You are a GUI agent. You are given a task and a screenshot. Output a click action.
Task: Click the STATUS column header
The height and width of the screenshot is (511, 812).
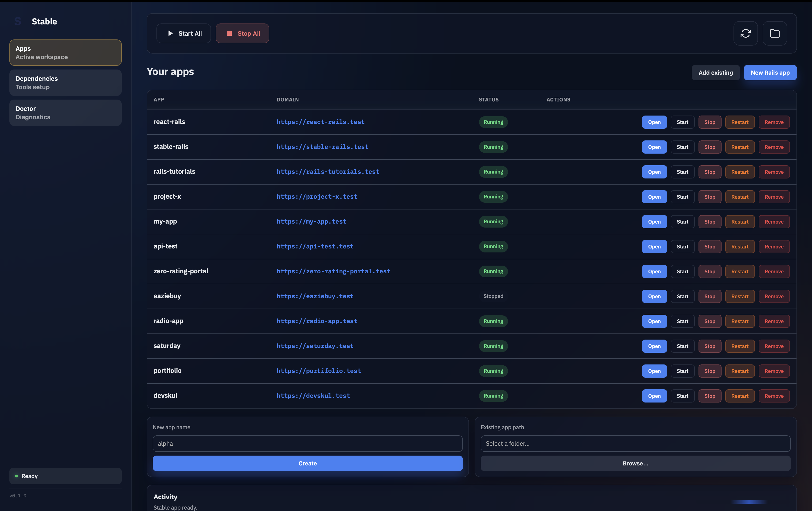click(x=489, y=99)
